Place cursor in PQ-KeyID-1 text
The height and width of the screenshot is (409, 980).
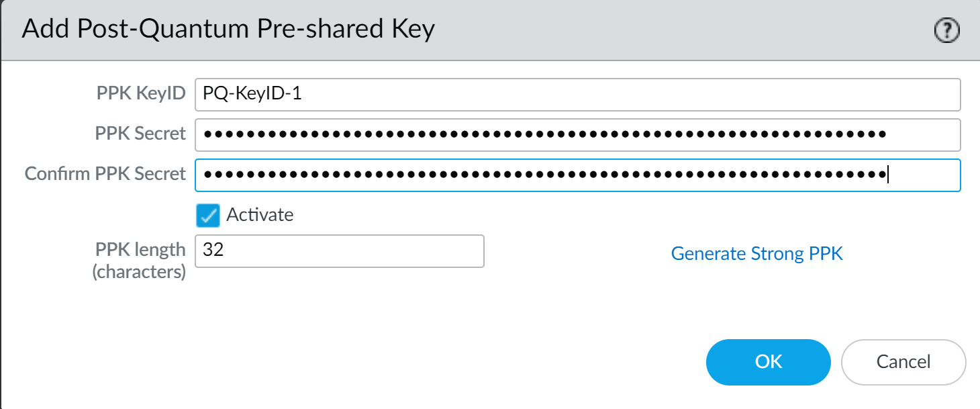252,95
